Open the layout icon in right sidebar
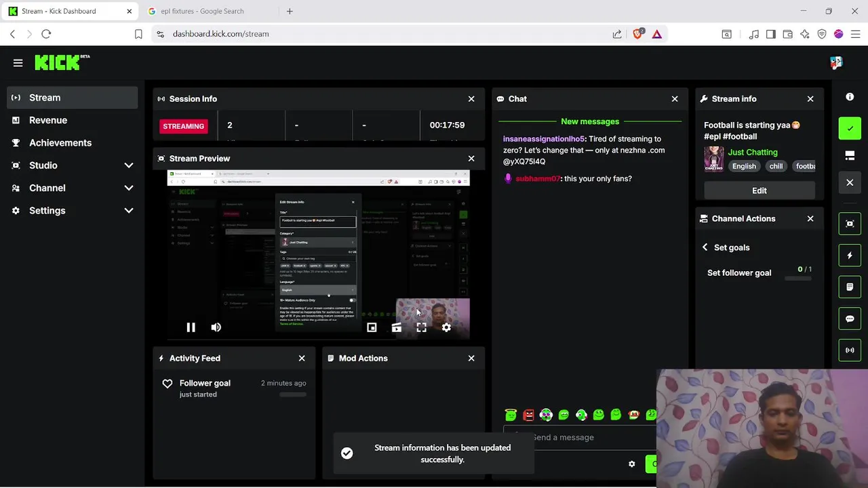Image resolution: width=868 pixels, height=488 pixels. pos(850,156)
